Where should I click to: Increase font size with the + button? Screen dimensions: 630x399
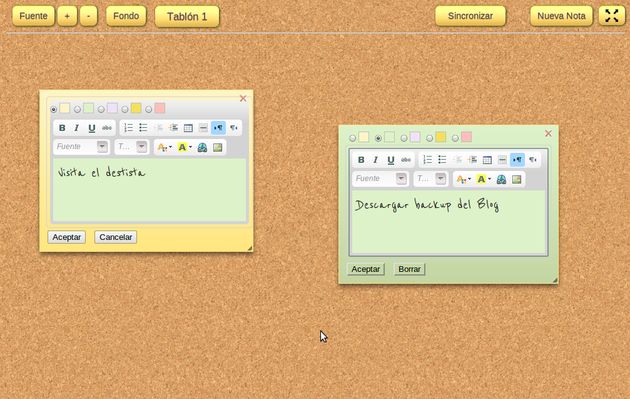(67, 16)
